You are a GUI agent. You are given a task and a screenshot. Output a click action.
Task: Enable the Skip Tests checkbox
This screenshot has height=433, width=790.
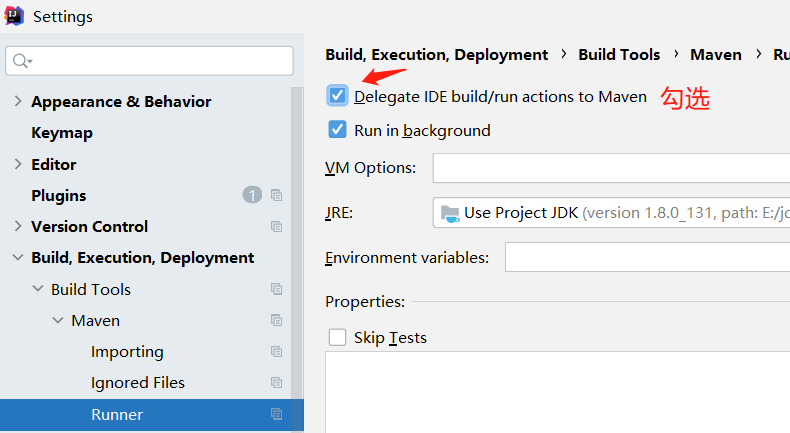338,338
